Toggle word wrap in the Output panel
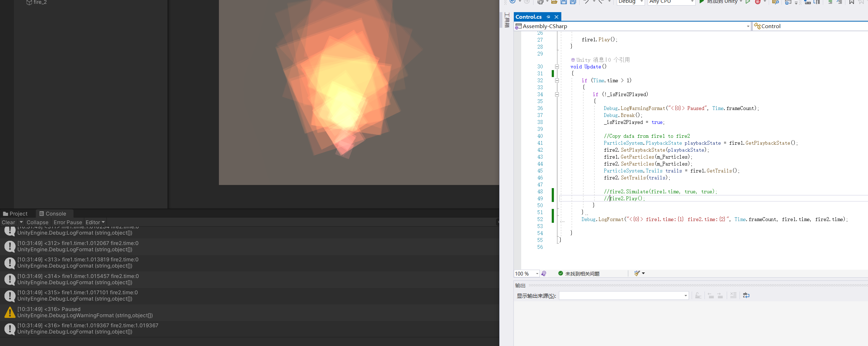 746,295
